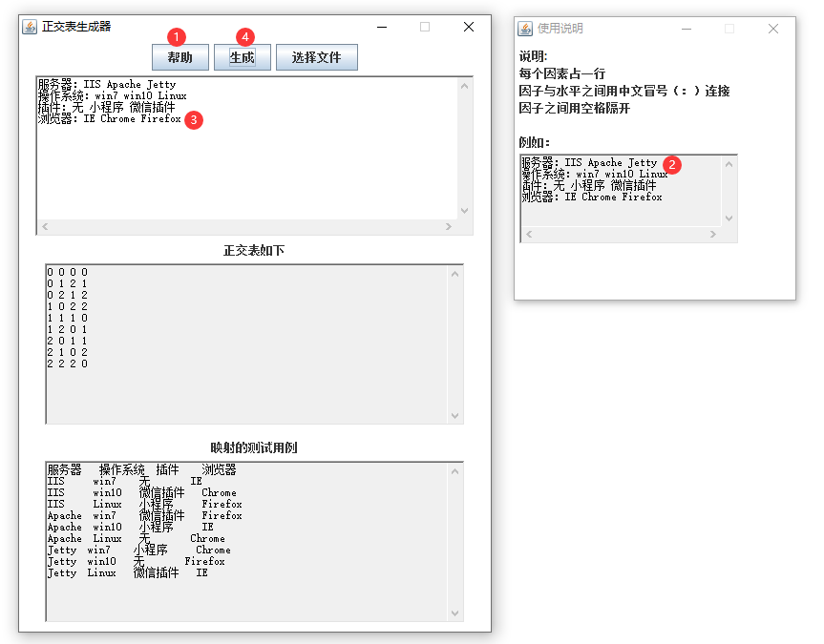Click down arrow of 映射的测试用例 scrollbar

[455, 613]
